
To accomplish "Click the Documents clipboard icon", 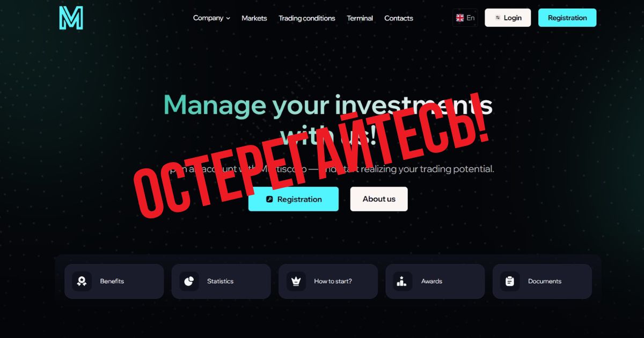I will click(x=510, y=281).
